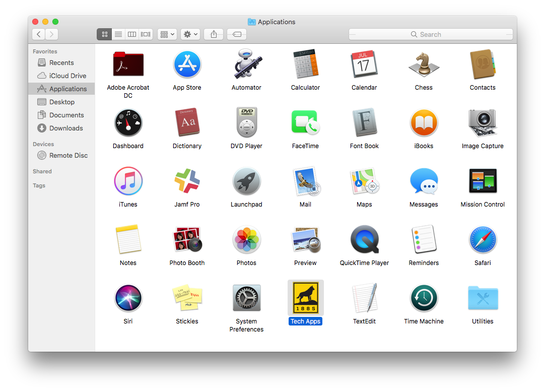Click the System Preferences gear icon
Image resolution: width=545 pixels, height=392 pixels.
[x=246, y=298]
